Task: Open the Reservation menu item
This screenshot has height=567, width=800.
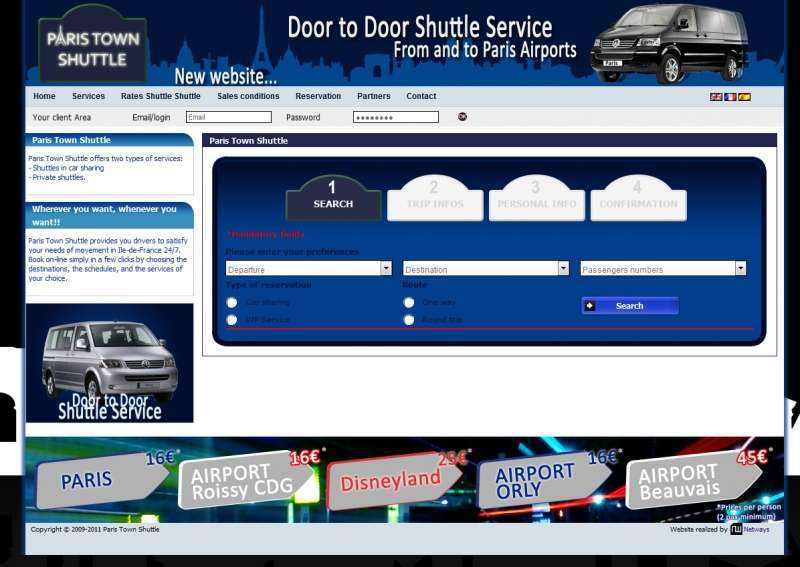Action: pyautogui.click(x=318, y=96)
